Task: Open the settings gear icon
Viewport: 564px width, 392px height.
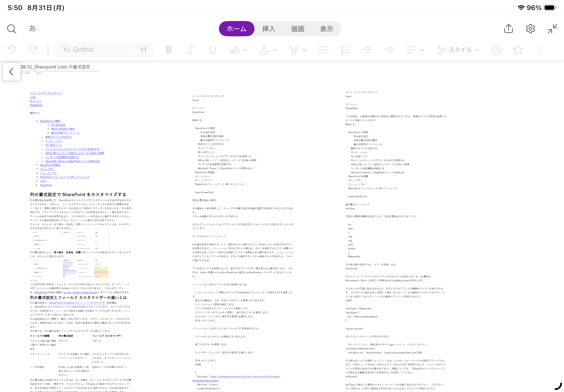Action: (530, 29)
